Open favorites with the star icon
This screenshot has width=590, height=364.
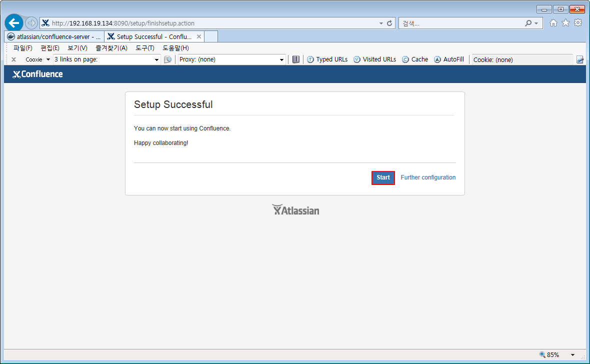coord(565,23)
